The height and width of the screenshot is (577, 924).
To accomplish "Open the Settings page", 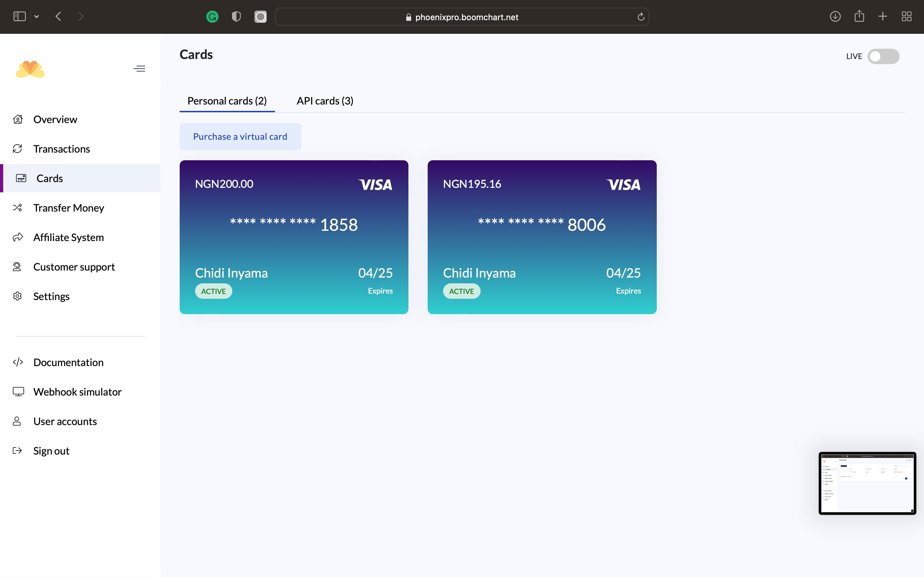I will pyautogui.click(x=51, y=297).
